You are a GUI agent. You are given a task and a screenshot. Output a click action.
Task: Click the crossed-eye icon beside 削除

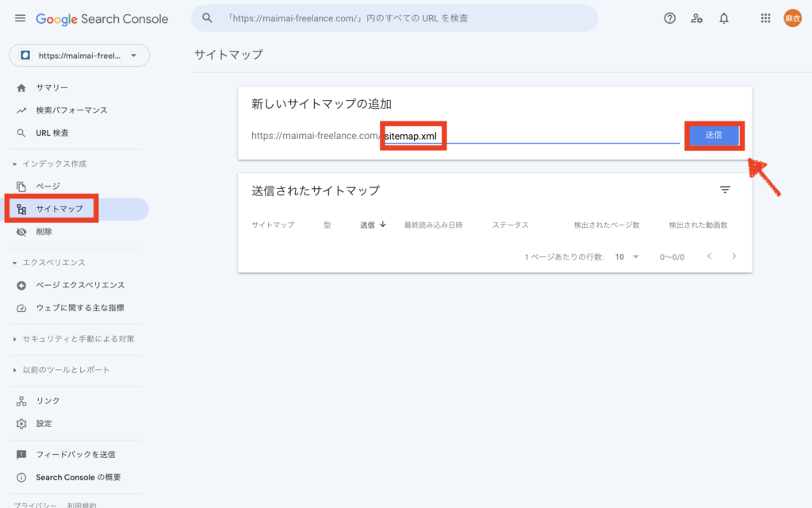pos(21,232)
